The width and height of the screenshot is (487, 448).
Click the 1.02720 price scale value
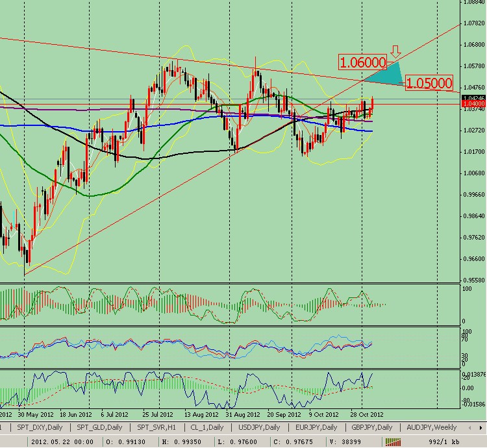tap(473, 131)
